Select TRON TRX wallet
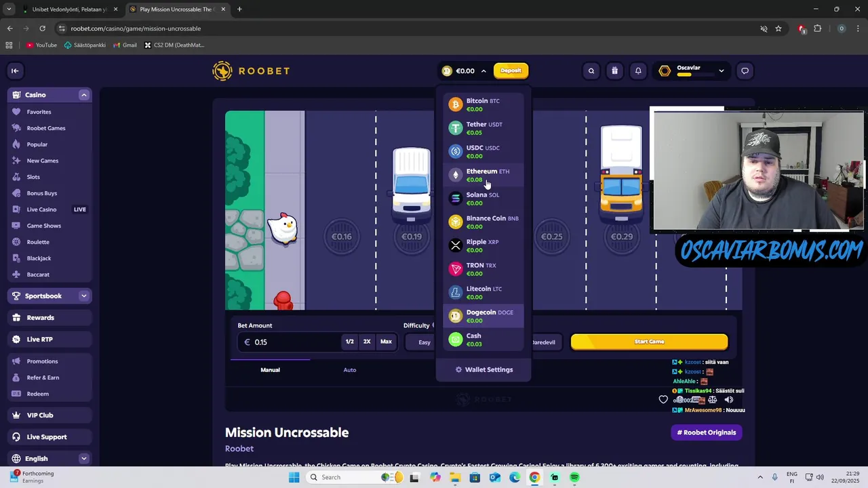The width and height of the screenshot is (868, 488). pyautogui.click(x=484, y=269)
